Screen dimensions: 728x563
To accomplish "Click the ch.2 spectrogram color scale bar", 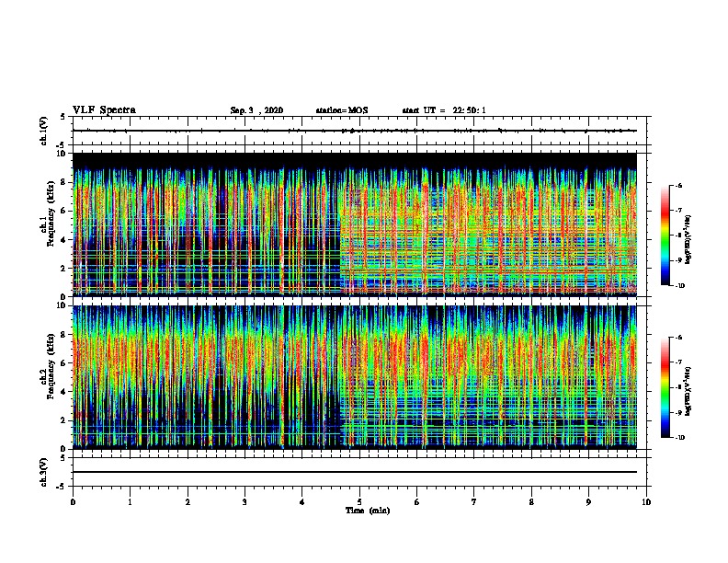I will [x=665, y=387].
